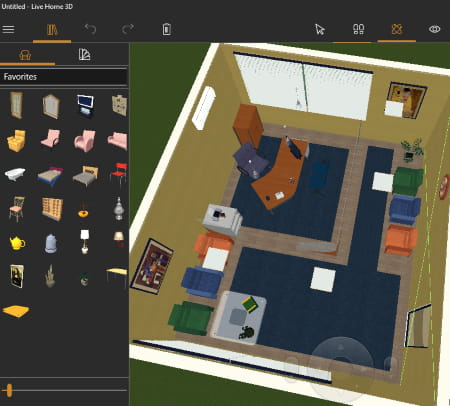
Task: Select the Mona Lisa painting thumbnail
Action: pyautogui.click(x=17, y=276)
